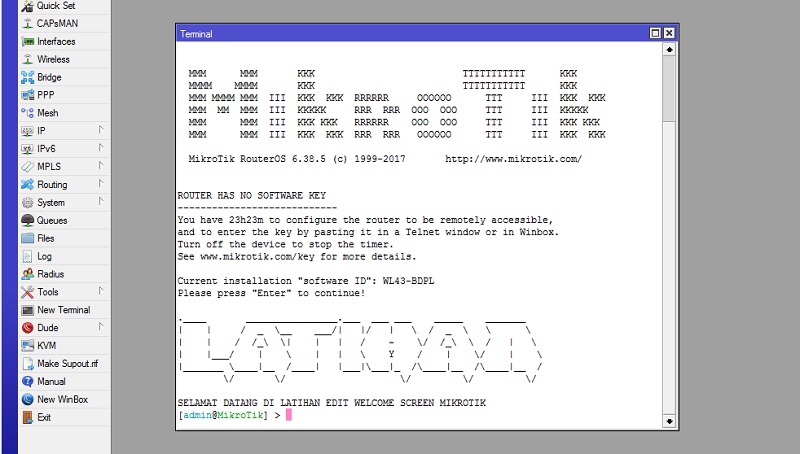
Task: Click the Radius icon
Action: coord(28,274)
